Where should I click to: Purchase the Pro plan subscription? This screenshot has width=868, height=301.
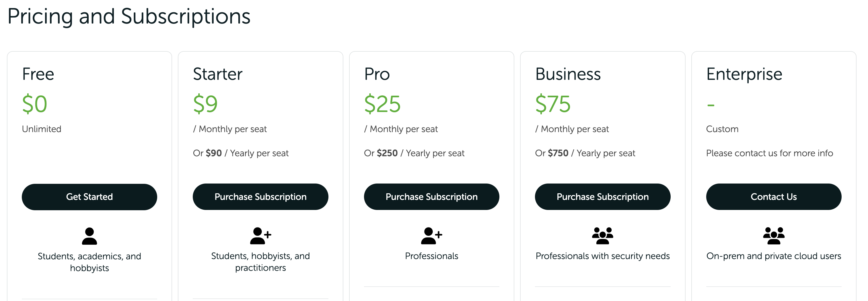(x=432, y=197)
